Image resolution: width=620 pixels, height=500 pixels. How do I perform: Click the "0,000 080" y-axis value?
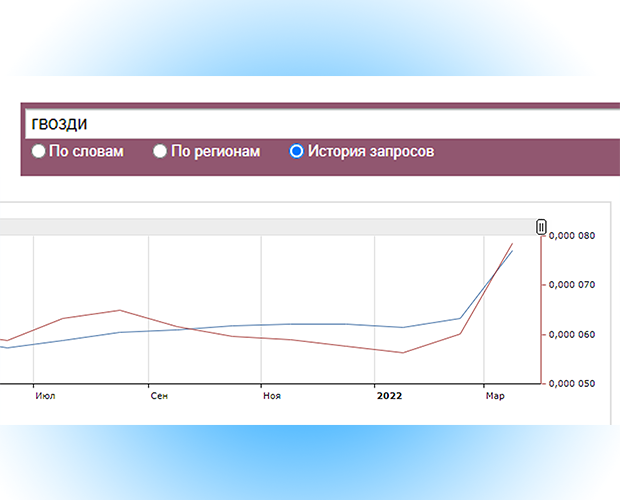tap(573, 237)
